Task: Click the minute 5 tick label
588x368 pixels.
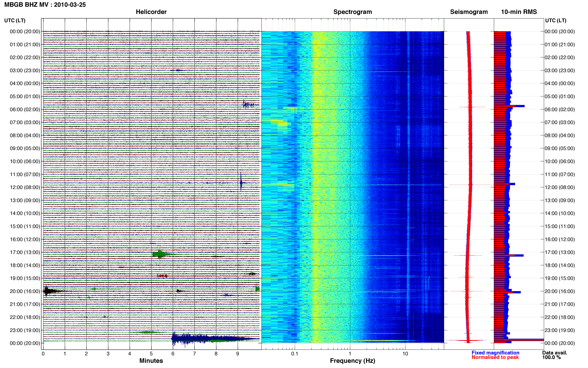Action: pos(151,354)
